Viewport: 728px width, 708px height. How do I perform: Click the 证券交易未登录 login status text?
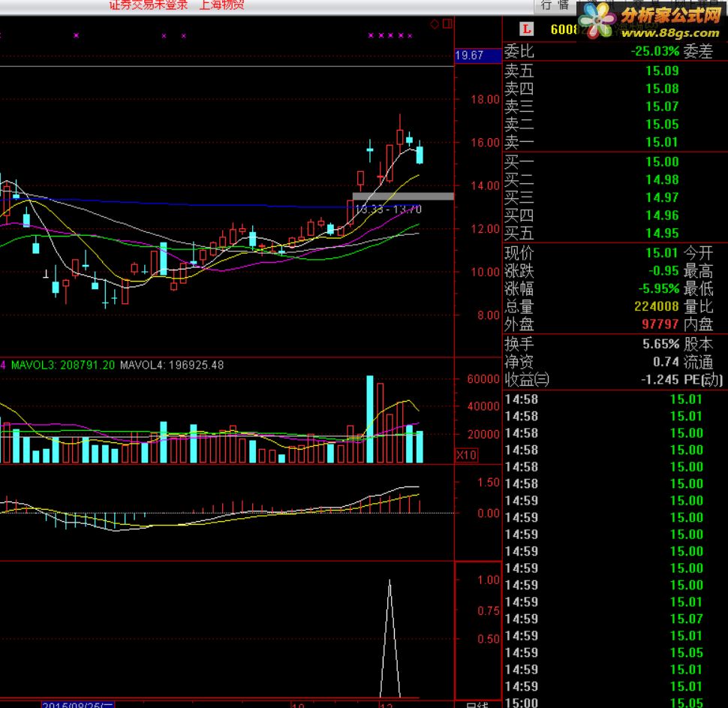pos(148,5)
